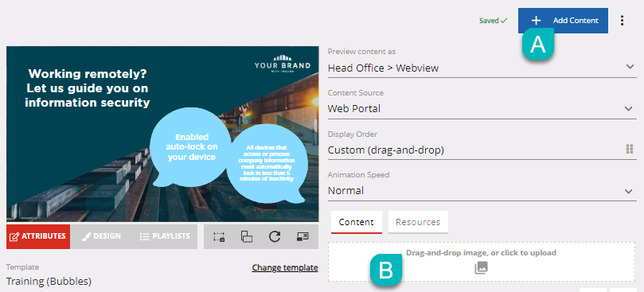Open the Content Source dropdown
Viewport: 644px width, 292px height.
pyautogui.click(x=482, y=109)
